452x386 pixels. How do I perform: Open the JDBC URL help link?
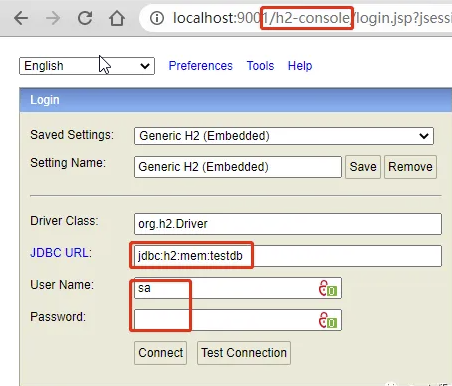click(x=61, y=253)
